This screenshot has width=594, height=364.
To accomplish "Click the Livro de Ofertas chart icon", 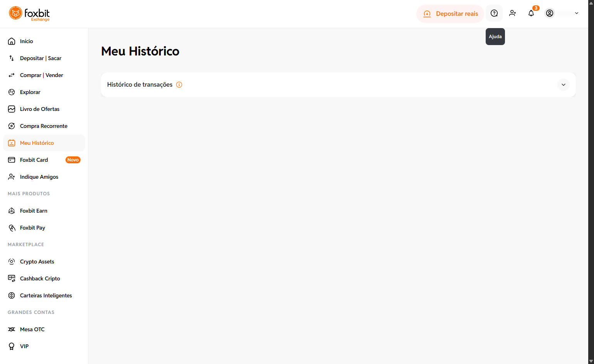I will tap(12, 109).
